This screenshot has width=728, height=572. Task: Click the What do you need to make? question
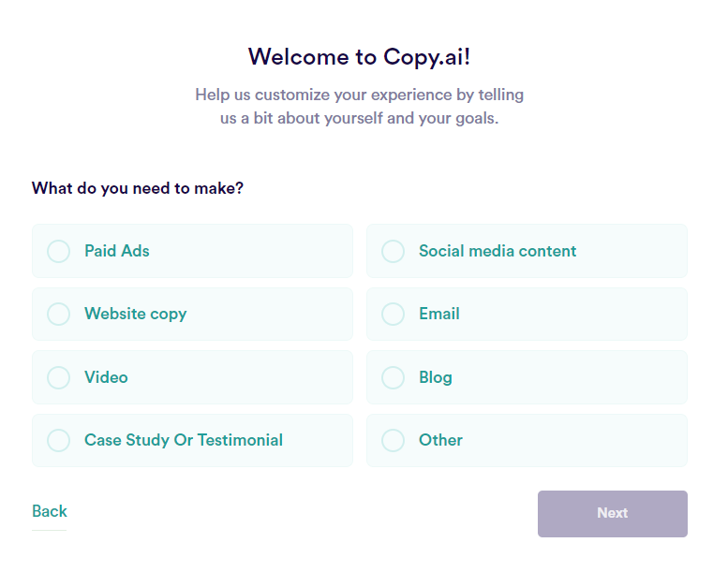(138, 188)
